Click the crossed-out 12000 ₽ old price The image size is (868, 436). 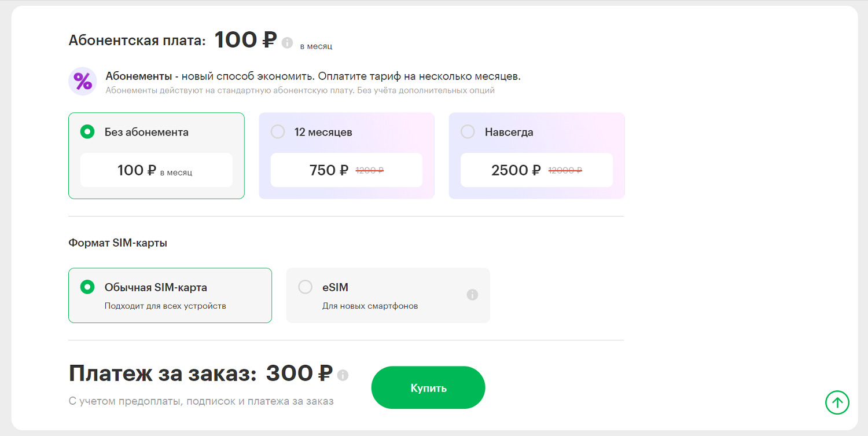[565, 170]
